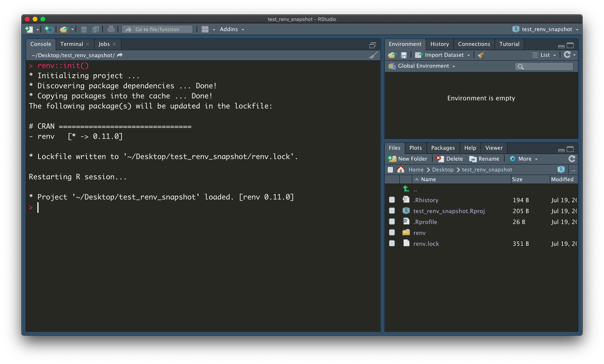The height and width of the screenshot is (364, 604).
Task: Open the Viewer tab
Action: 494,148
